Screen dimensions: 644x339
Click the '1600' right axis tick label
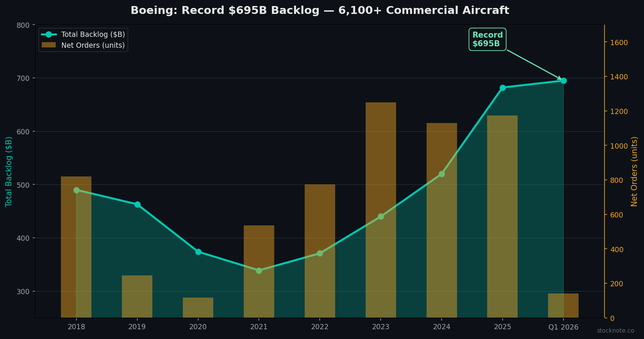pos(619,43)
